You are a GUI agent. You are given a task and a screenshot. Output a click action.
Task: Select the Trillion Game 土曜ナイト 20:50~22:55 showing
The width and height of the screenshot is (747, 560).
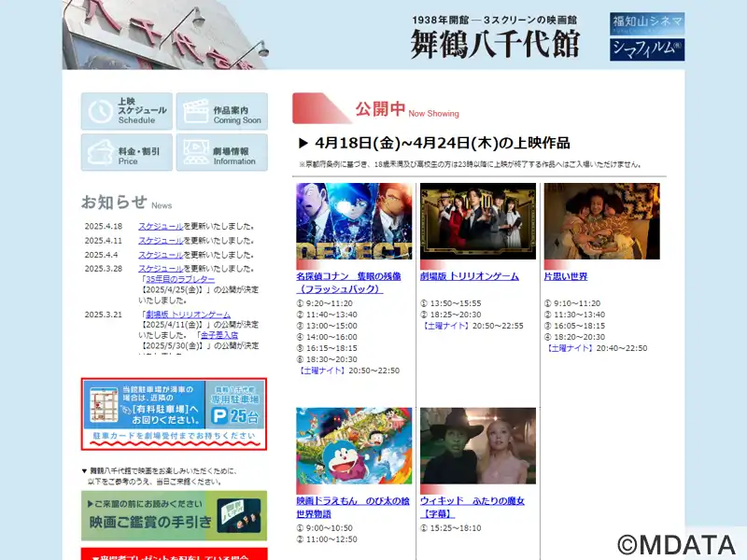point(472,326)
